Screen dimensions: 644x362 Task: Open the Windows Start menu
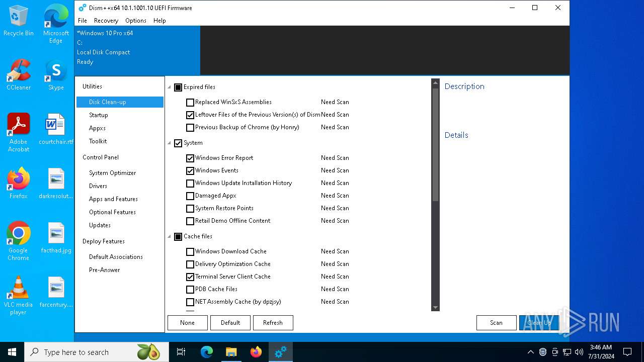coord(12,352)
